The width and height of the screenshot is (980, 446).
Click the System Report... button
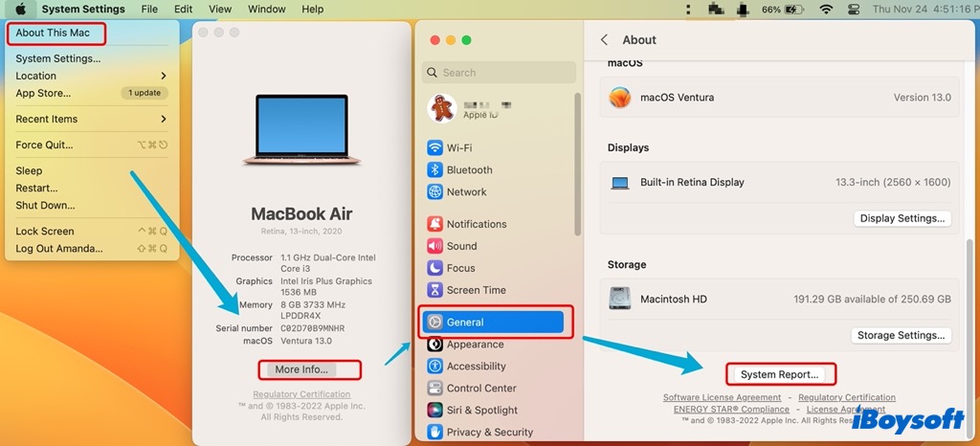(x=779, y=375)
